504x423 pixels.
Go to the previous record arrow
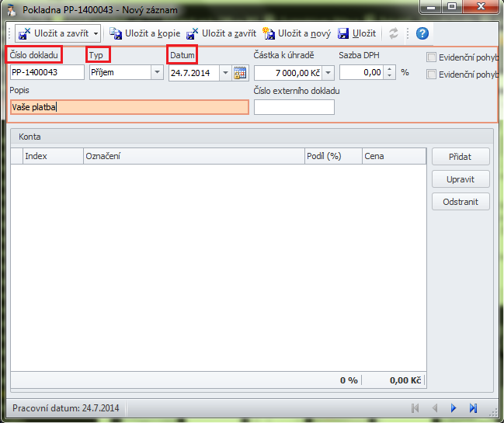435,407
